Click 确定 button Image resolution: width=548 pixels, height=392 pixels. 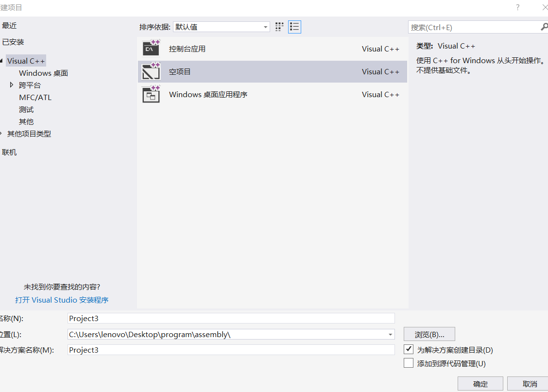click(480, 384)
